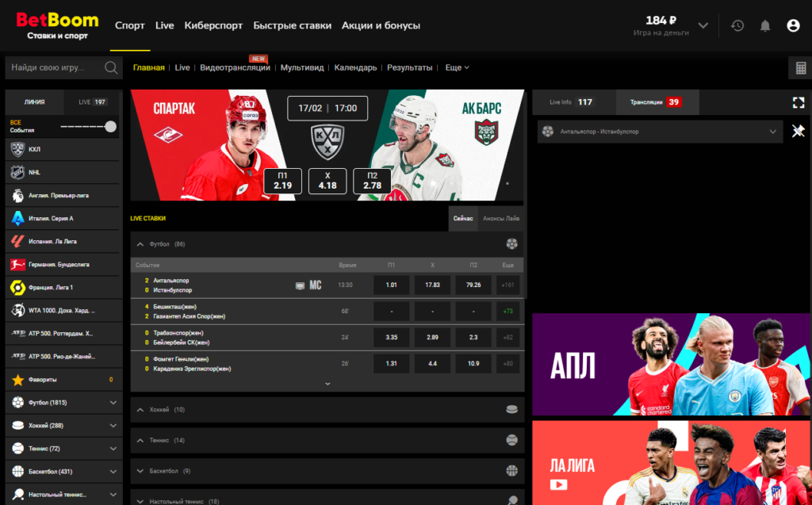Open +161 more markets for Антальяспор
812x505 pixels.
(x=508, y=285)
